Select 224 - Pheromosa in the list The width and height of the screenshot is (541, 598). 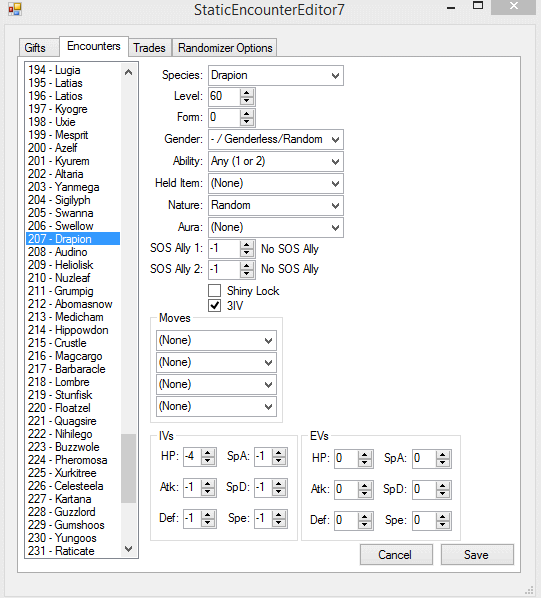coord(73,460)
